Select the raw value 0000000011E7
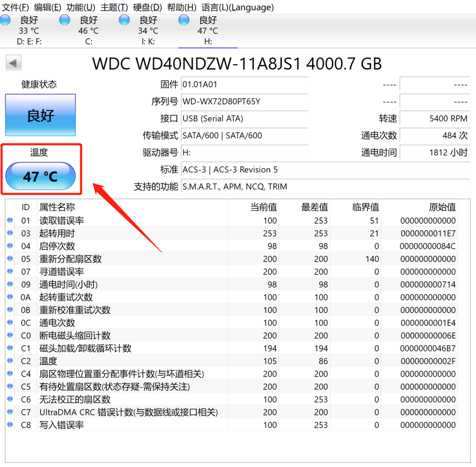This screenshot has width=476, height=467. coord(428,233)
